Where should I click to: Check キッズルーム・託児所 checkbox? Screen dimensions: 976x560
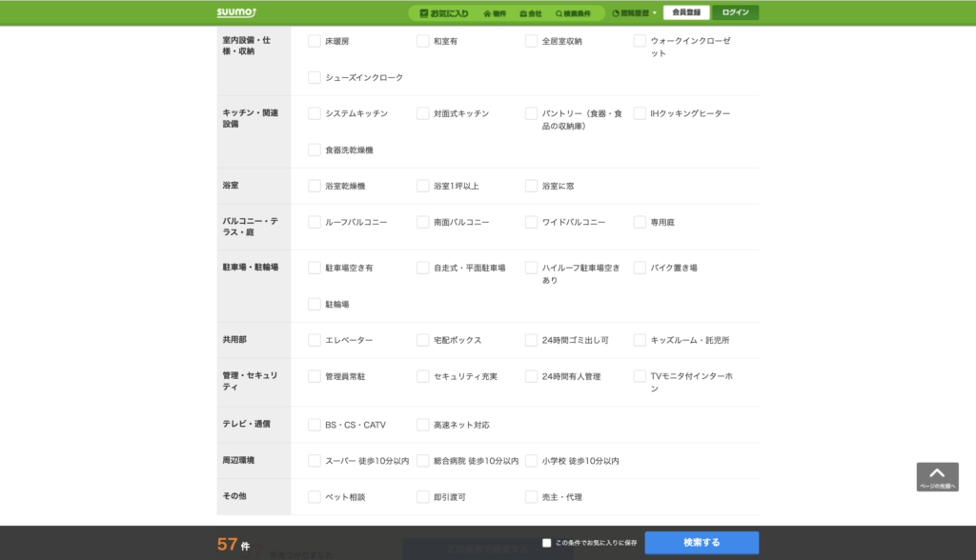pyautogui.click(x=640, y=340)
